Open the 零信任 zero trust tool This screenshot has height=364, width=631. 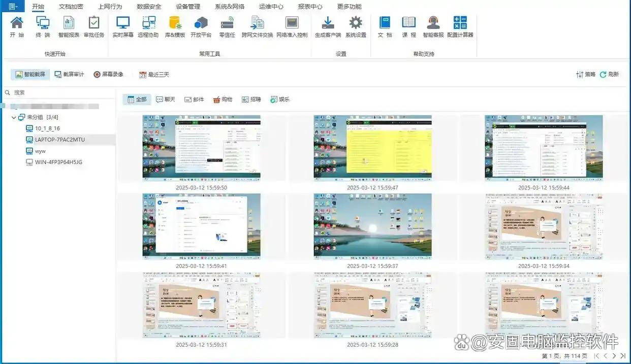227,27
